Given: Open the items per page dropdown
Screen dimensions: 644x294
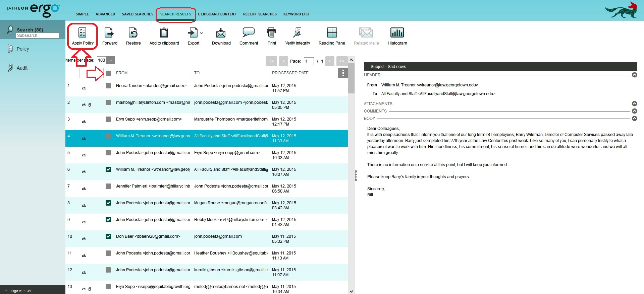Looking at the screenshot, I should point(111,60).
